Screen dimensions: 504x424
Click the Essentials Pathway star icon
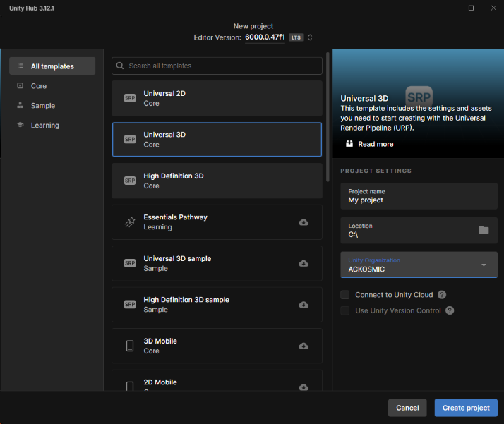coord(130,222)
